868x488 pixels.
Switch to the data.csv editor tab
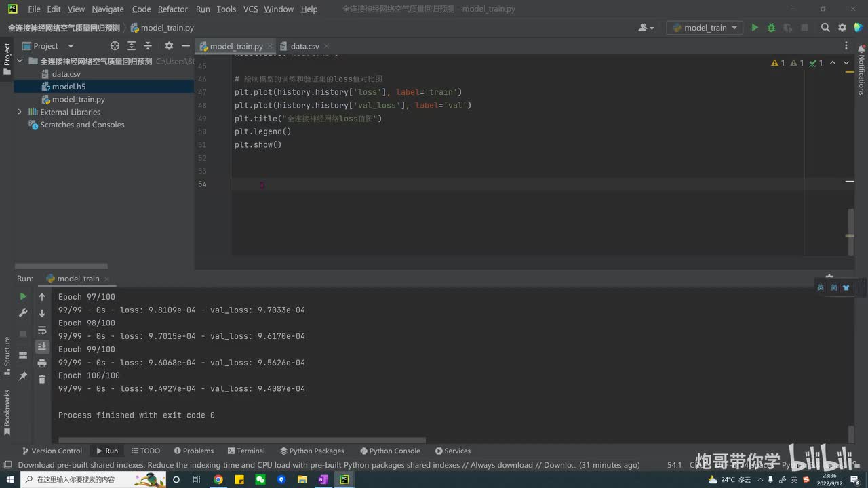tap(304, 46)
